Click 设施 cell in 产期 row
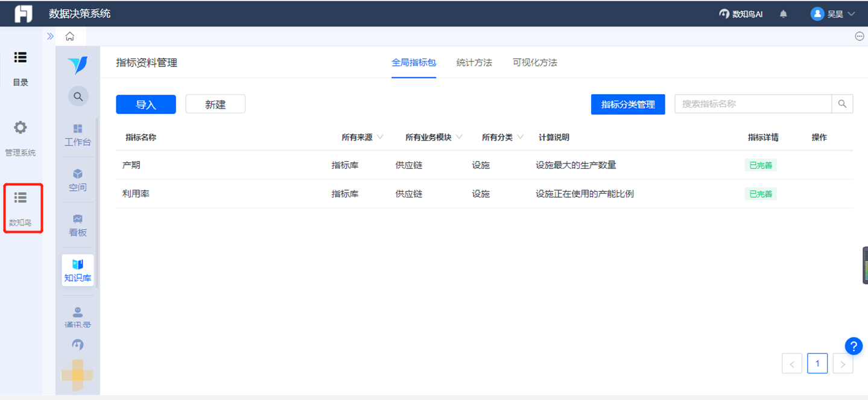This screenshot has width=868, height=400. pos(481,165)
